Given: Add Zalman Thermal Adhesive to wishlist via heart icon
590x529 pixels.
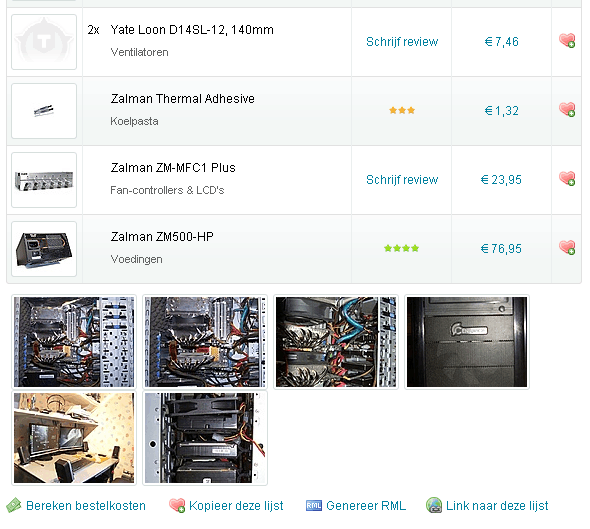Looking at the screenshot, I should click(x=567, y=109).
